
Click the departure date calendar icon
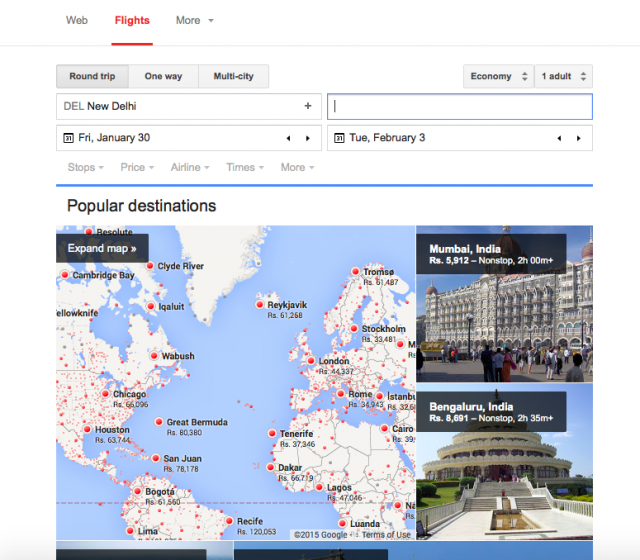tap(68, 138)
